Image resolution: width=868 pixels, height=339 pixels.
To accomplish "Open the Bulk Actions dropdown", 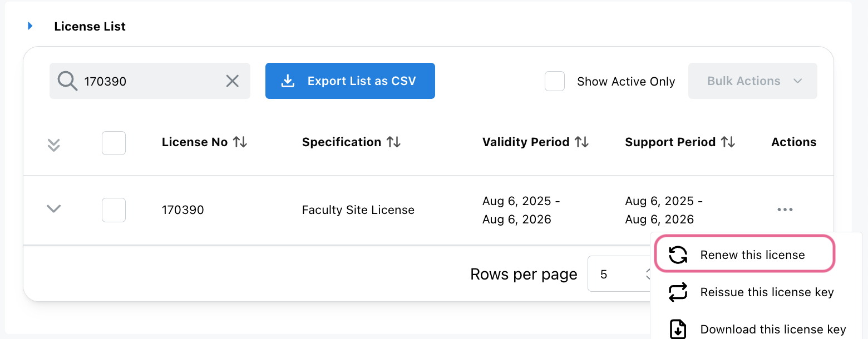I will point(753,81).
